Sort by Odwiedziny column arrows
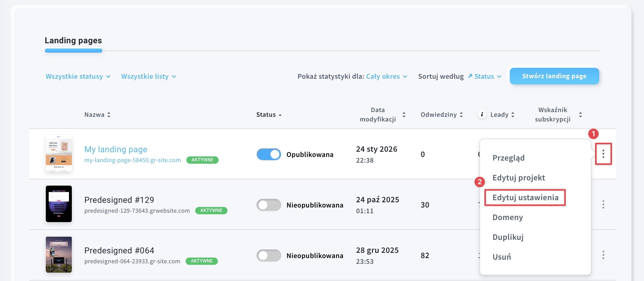This screenshot has height=281, width=644. 461,115
